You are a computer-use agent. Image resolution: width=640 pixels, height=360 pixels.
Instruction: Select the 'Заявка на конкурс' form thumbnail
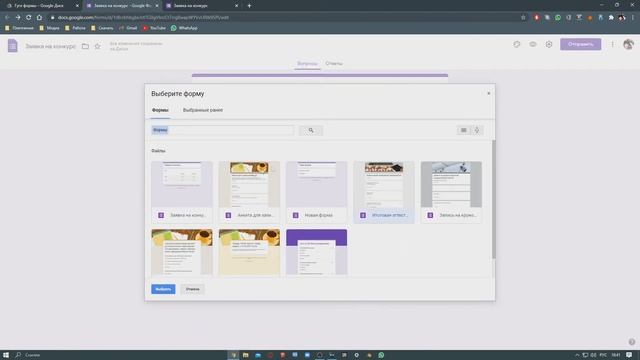(182, 192)
